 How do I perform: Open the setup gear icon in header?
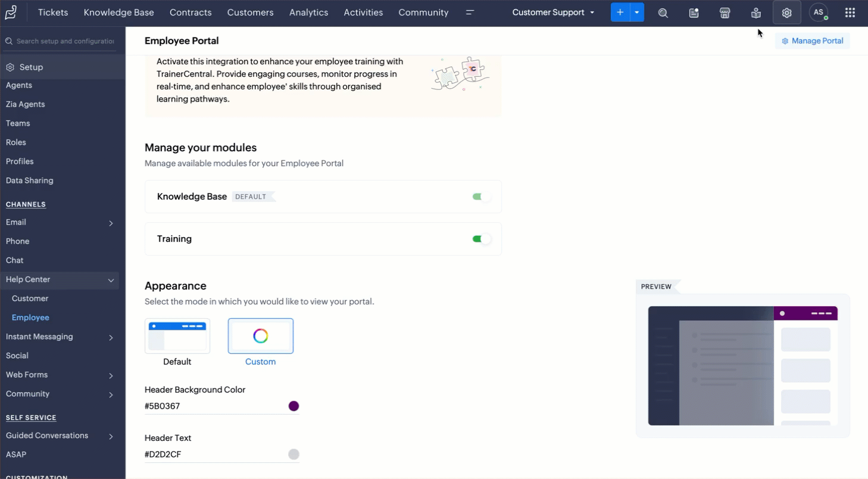786,13
